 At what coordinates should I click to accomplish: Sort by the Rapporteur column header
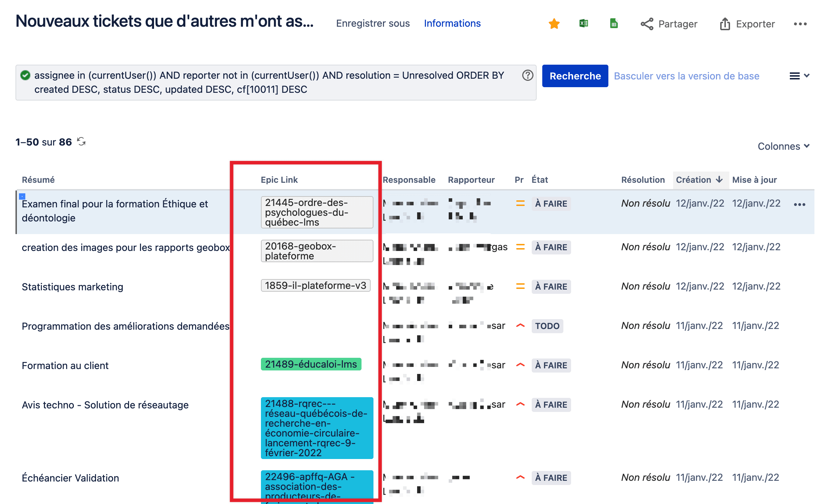pyautogui.click(x=471, y=180)
